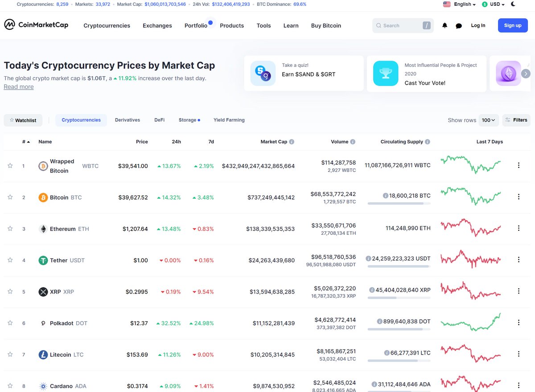
Task: Click the Market Cap info icon
Action: 292,142
